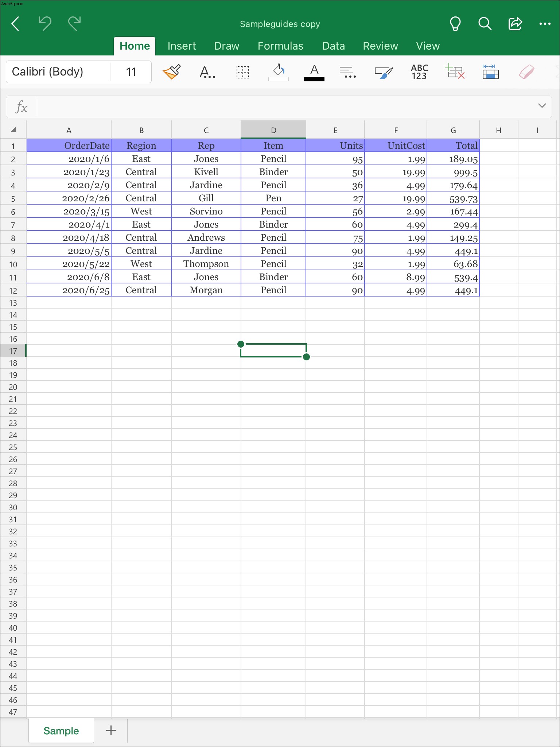The image size is (560, 747).
Task: Select row 17 header
Action: (13, 351)
